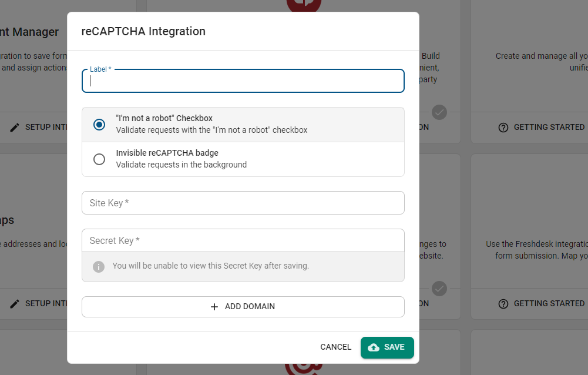Click upper Setup Integration pencil icon
The width and height of the screenshot is (588, 375).
[14, 128]
